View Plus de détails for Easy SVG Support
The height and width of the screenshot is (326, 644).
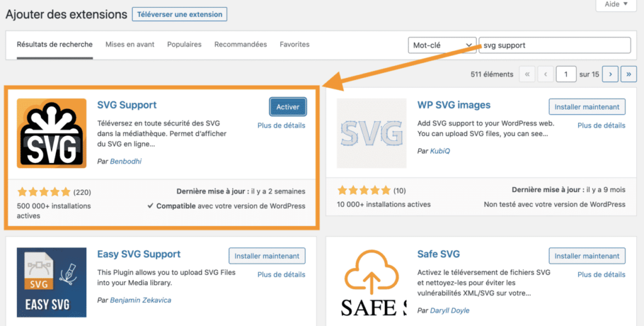click(281, 274)
